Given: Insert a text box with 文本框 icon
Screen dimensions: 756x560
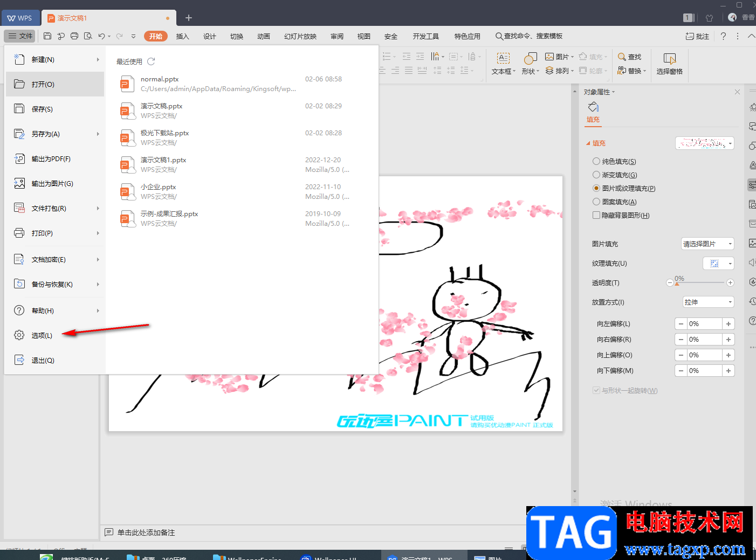Looking at the screenshot, I should pos(503,58).
